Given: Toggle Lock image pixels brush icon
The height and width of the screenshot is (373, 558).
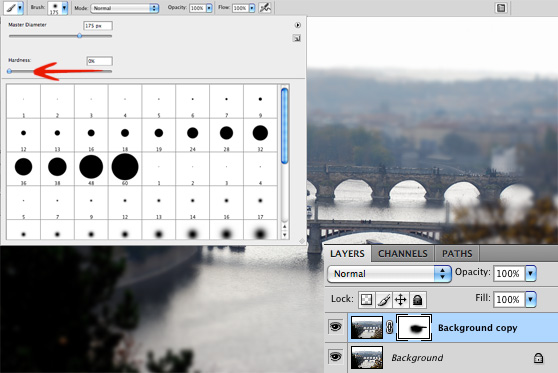Looking at the screenshot, I should pyautogui.click(x=384, y=300).
